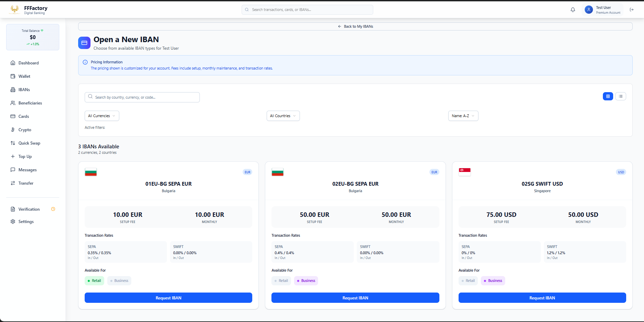This screenshot has height=322, width=644.
Task: Go back to My IBANs
Action: [x=355, y=26]
